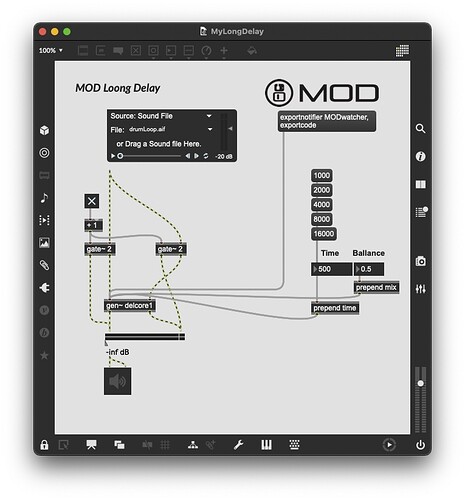Click the -20 dB level in player
This screenshot has height=500, width=464.
pos(224,156)
